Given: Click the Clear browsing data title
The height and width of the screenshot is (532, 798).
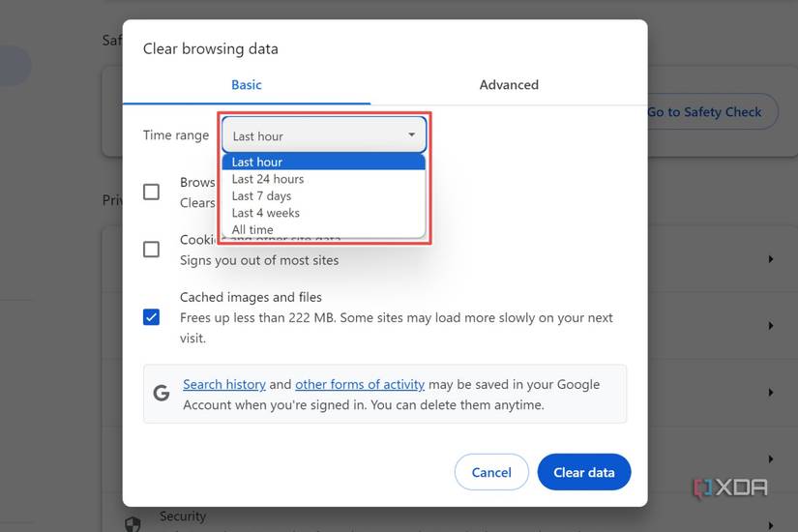Looking at the screenshot, I should click(211, 49).
